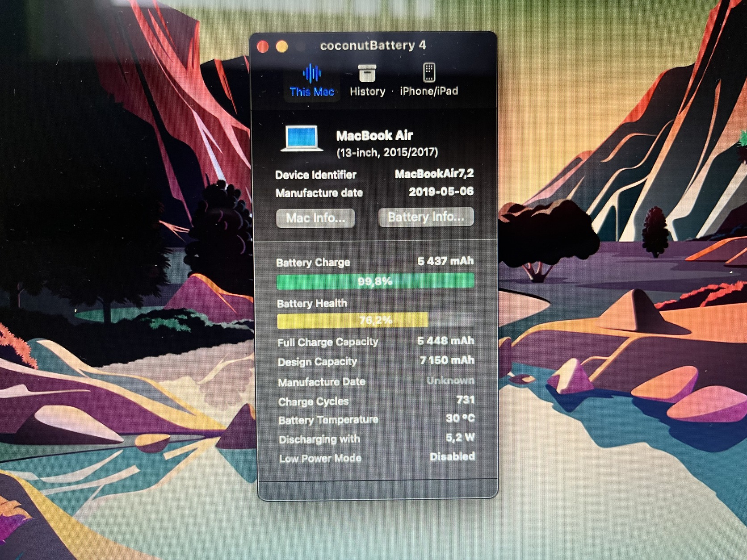The image size is (747, 560).
Task: Click the coconutBattery 4 window title
Action: tap(373, 46)
